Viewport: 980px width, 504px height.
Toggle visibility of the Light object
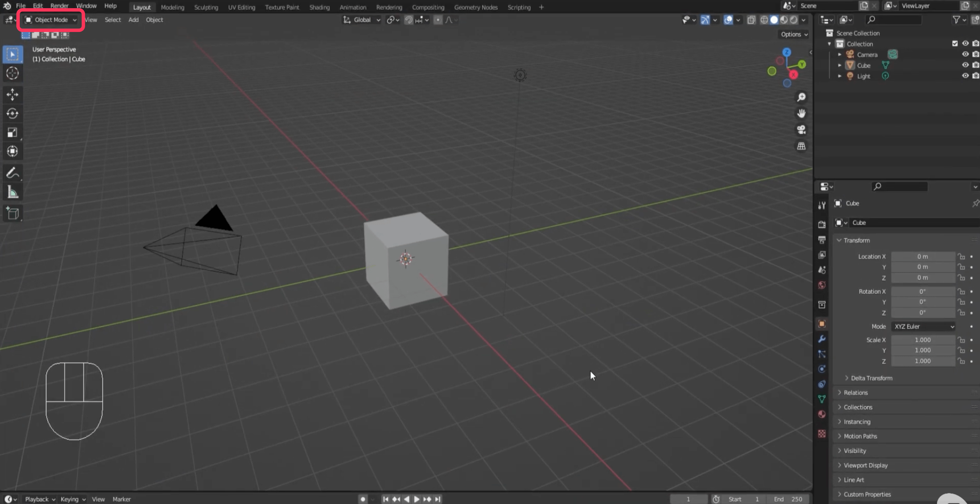[965, 75]
